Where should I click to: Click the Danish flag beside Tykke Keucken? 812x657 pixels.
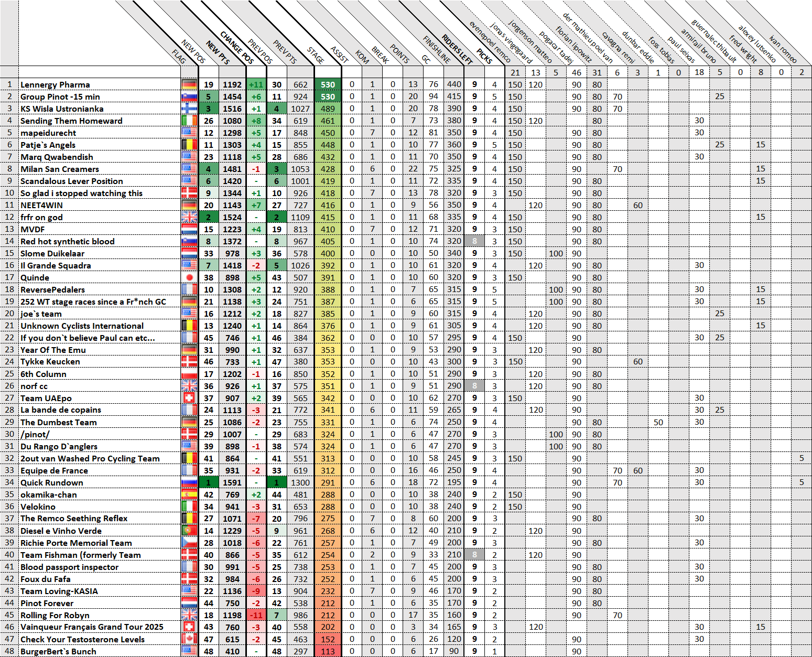click(189, 362)
